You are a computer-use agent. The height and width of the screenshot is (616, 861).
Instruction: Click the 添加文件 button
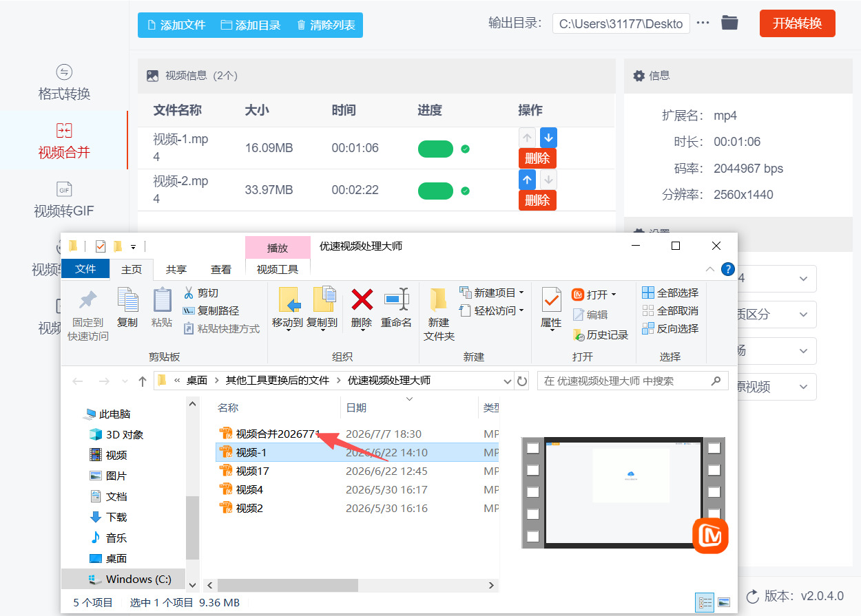(176, 25)
